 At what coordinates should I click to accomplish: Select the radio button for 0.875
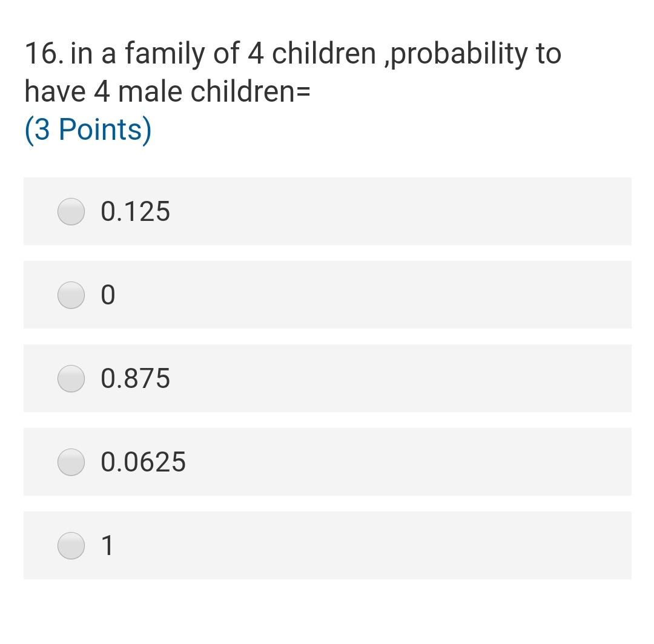coord(71,378)
